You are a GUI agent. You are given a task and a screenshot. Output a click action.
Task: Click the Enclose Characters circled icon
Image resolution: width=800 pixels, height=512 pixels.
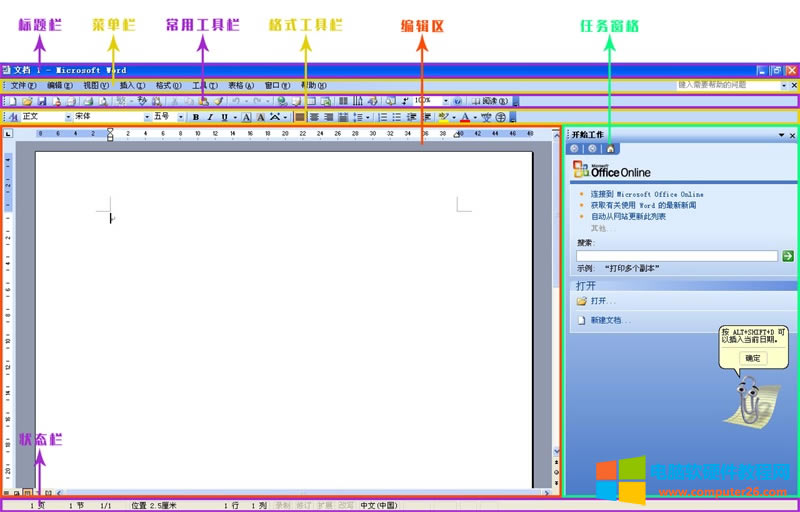(x=501, y=117)
